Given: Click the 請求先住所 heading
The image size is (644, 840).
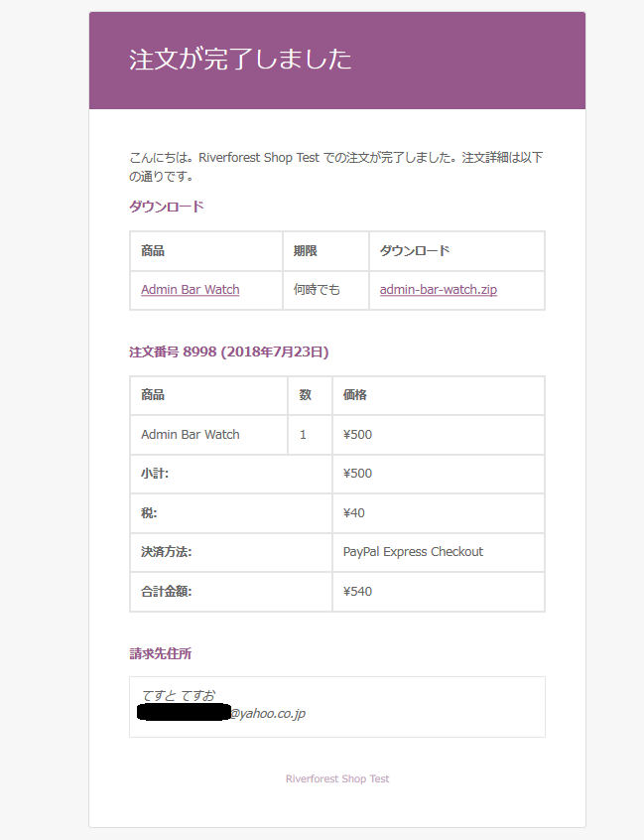Looking at the screenshot, I should (160, 654).
